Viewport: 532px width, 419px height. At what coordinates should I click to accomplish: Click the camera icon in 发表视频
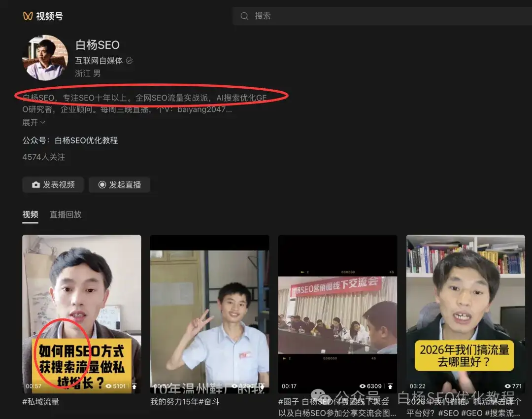pos(35,185)
